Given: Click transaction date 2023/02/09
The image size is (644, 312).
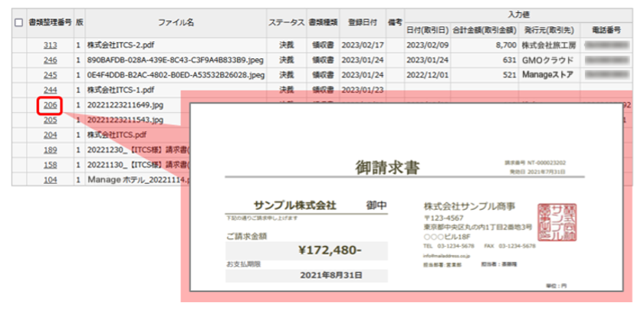Looking at the screenshot, I should (x=428, y=45).
